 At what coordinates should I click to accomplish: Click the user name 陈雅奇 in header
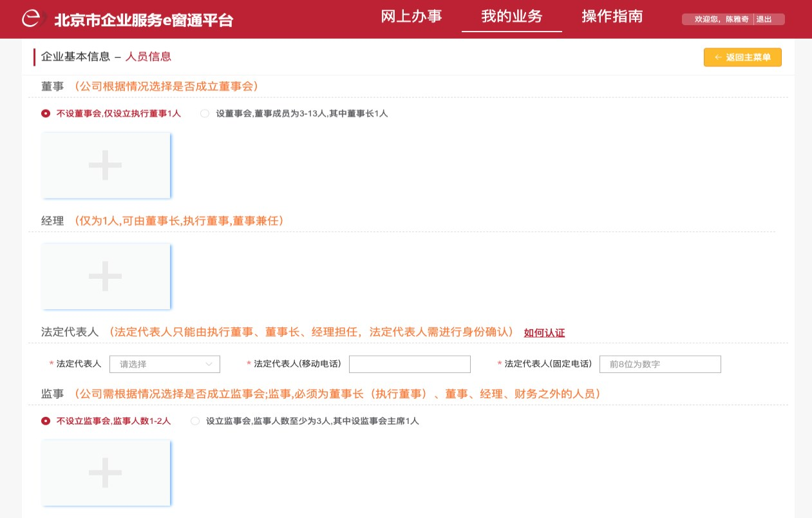pyautogui.click(x=737, y=19)
